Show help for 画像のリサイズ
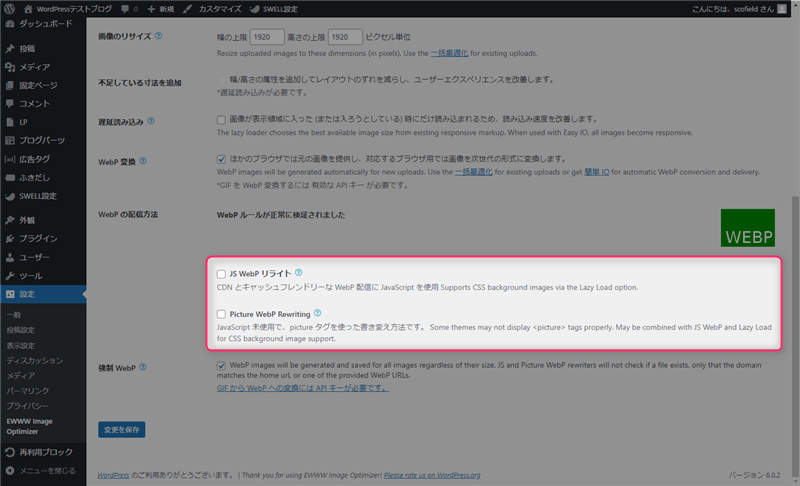Viewport: 800px width, 486px height. pos(158,36)
